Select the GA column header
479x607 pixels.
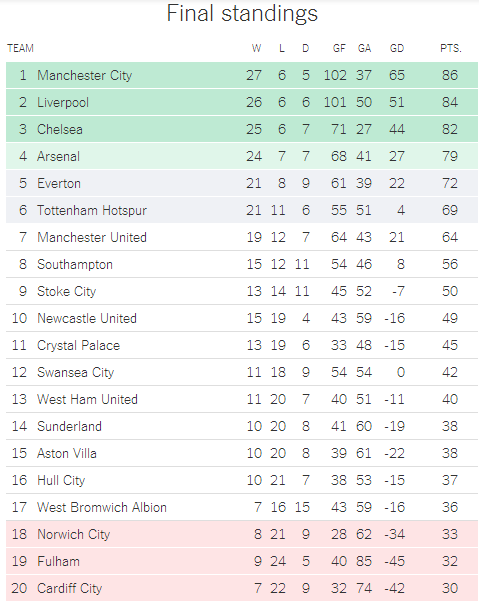(x=364, y=48)
